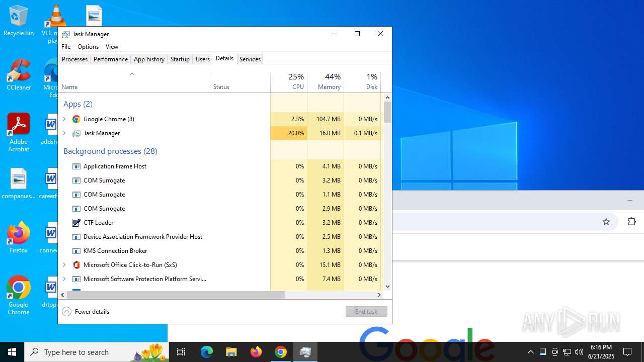
Task: Click the KMS Connection Broker icon
Action: point(76,251)
